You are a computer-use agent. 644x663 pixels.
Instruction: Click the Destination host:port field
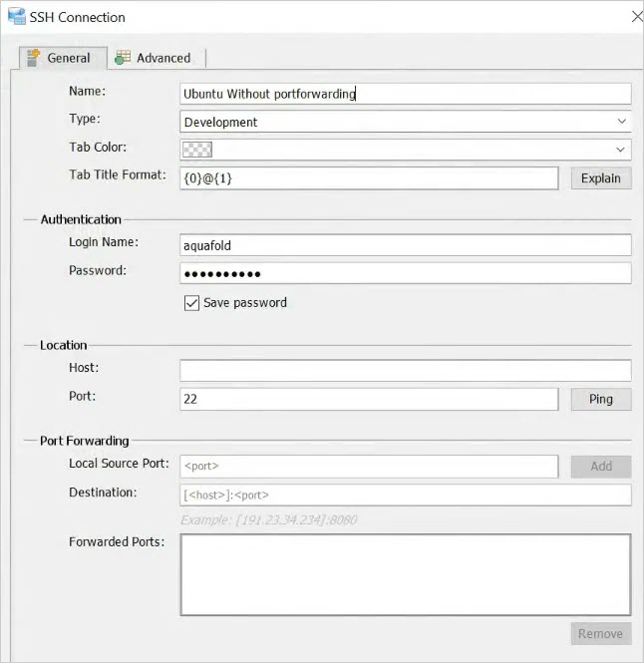[x=405, y=495]
